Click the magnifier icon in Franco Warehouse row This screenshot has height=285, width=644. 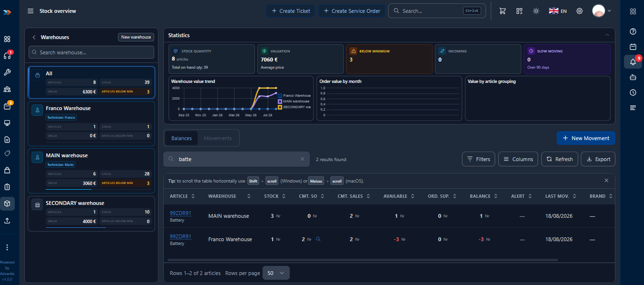pos(318,239)
